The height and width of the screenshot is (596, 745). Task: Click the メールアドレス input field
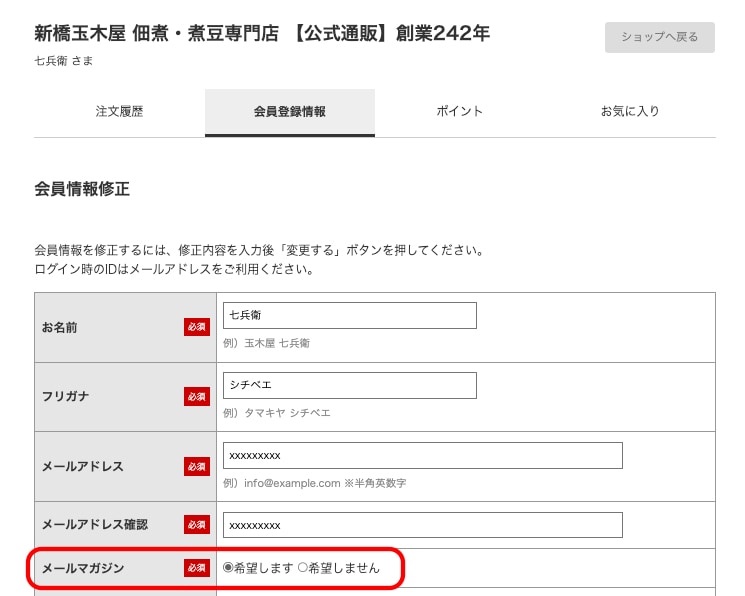click(422, 455)
